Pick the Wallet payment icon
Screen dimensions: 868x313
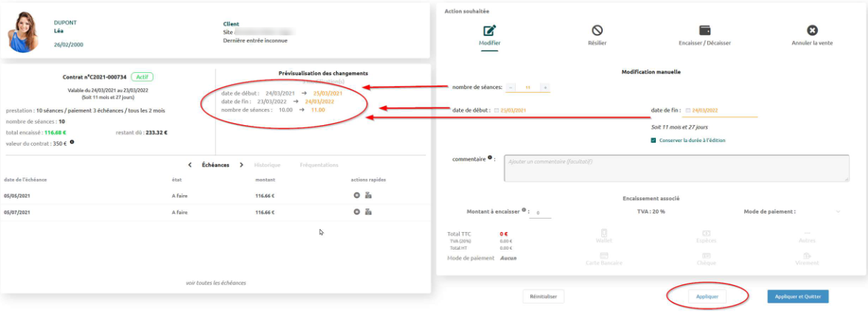point(604,233)
